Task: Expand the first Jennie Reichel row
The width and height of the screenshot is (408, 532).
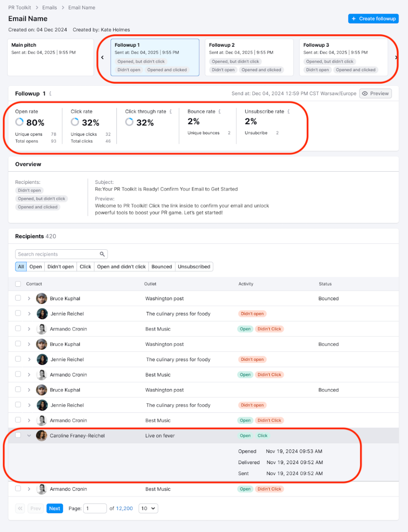Action: point(29,314)
